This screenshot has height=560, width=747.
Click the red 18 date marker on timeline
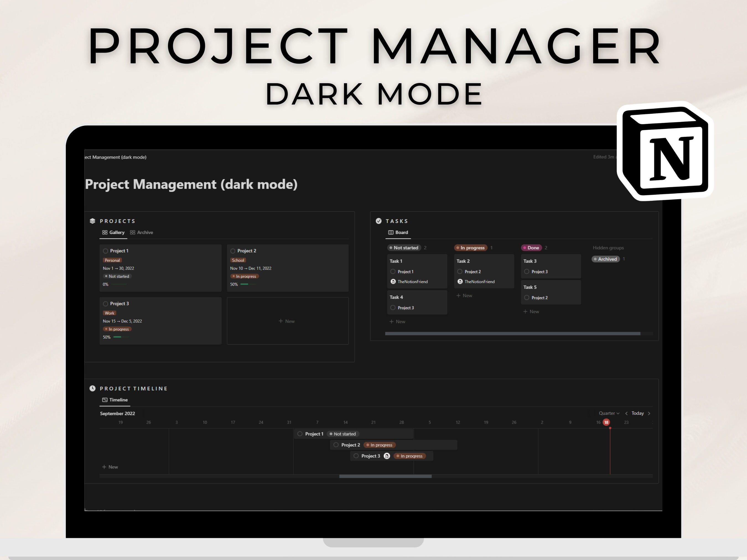point(606,422)
